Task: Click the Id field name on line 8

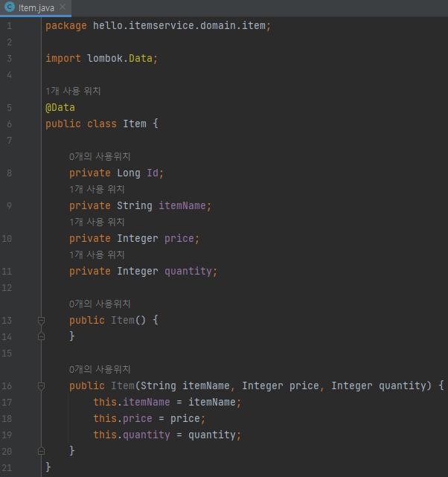Action: (x=153, y=173)
